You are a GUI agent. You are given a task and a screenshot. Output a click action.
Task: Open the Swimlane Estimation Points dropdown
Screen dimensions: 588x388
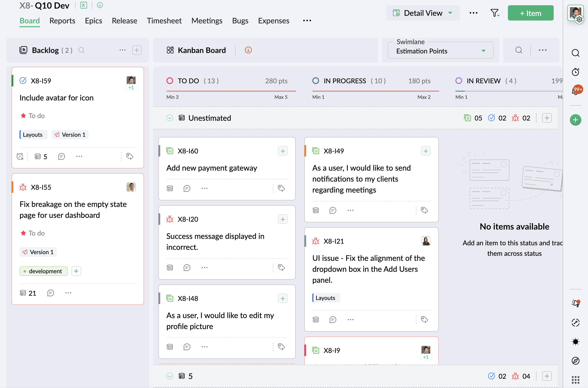(440, 51)
